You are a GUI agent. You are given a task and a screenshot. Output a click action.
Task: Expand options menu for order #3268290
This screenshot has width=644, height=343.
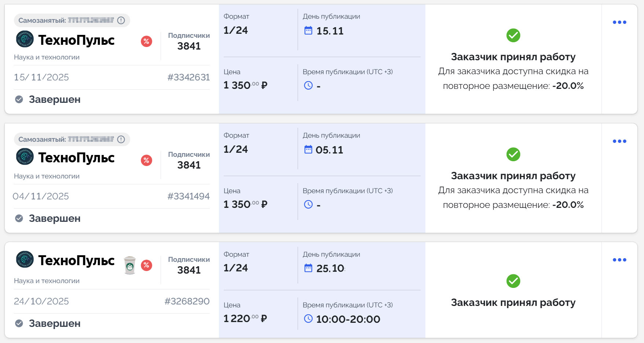tap(619, 260)
